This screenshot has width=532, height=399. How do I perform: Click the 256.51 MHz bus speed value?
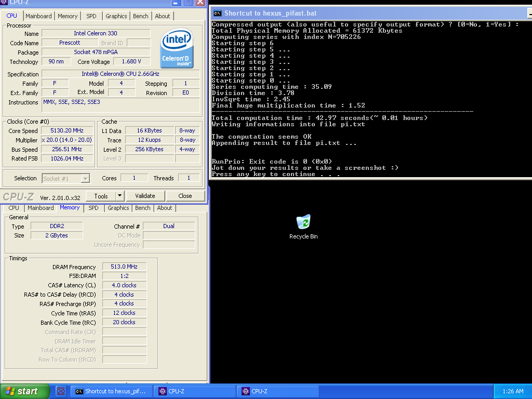click(67, 149)
